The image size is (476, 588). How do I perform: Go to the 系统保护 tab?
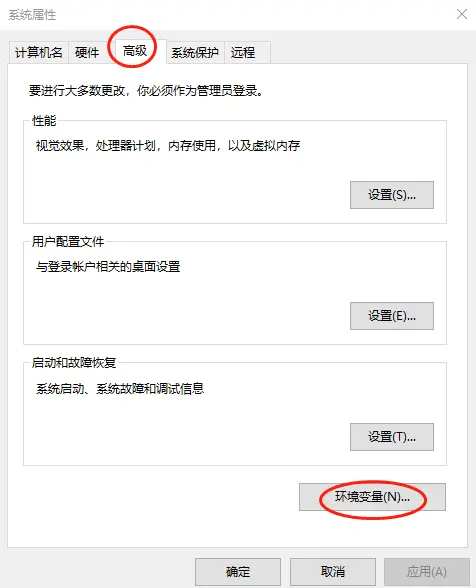(195, 52)
